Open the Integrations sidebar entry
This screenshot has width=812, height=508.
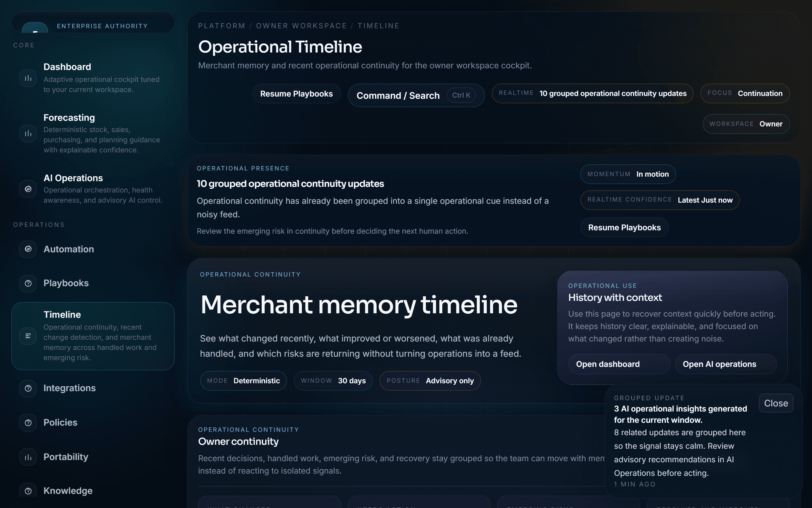[93, 388]
